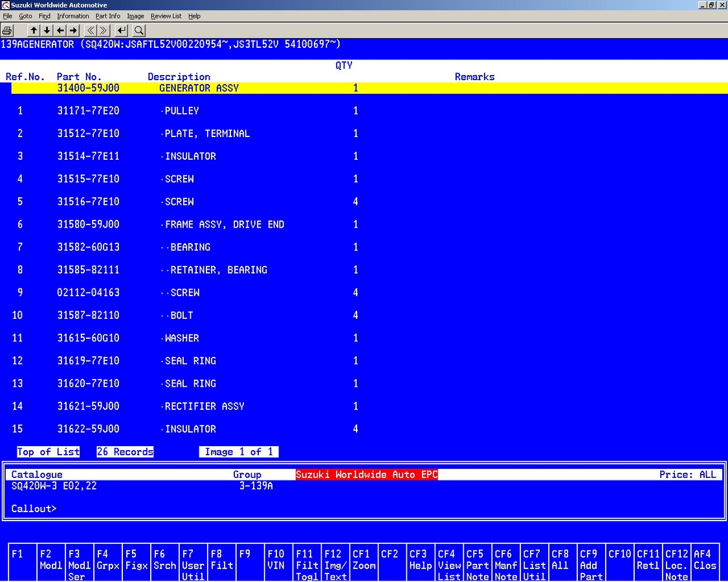This screenshot has width=728, height=582.
Task: Click the magnifying glass search icon
Action: click(139, 30)
